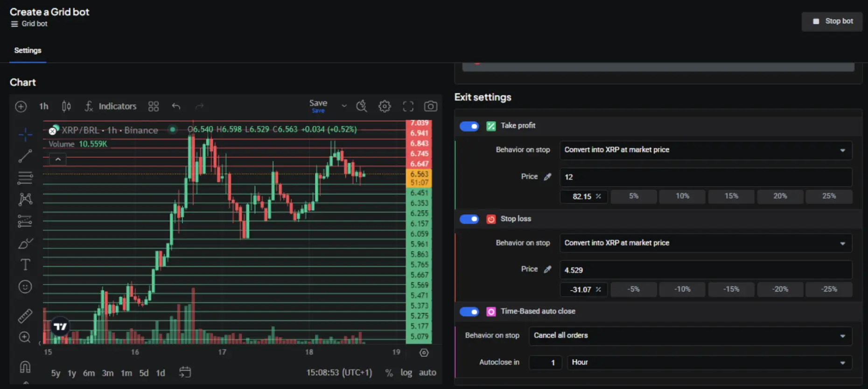The image size is (868, 389).
Task: Set the chart range to 1y
Action: pyautogui.click(x=72, y=373)
